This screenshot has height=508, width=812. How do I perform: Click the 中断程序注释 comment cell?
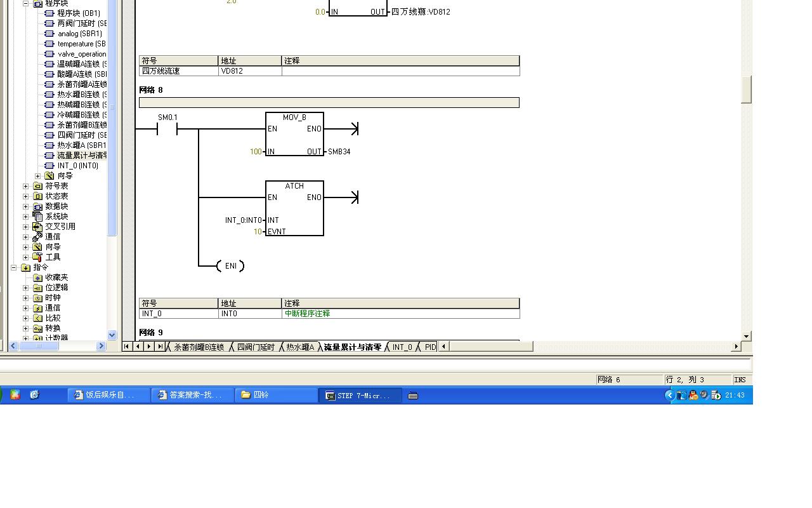pos(400,314)
